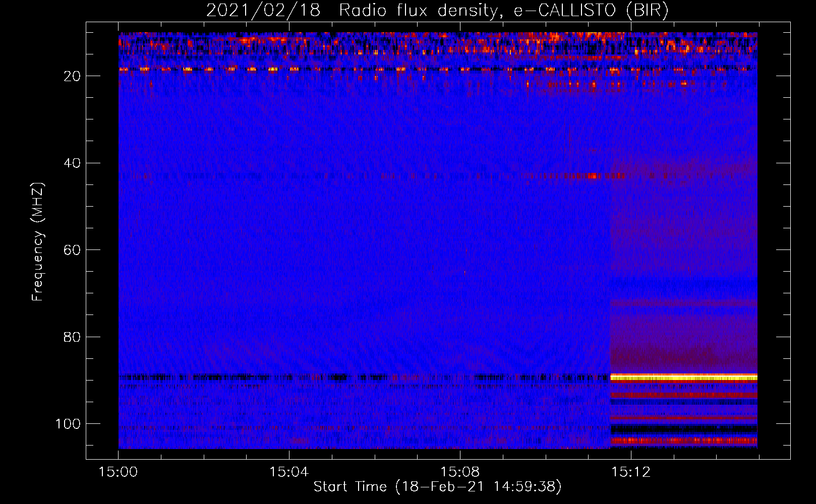
Task: Click the plot title '2021/02/18 Radio flux density'
Action: coord(437,10)
